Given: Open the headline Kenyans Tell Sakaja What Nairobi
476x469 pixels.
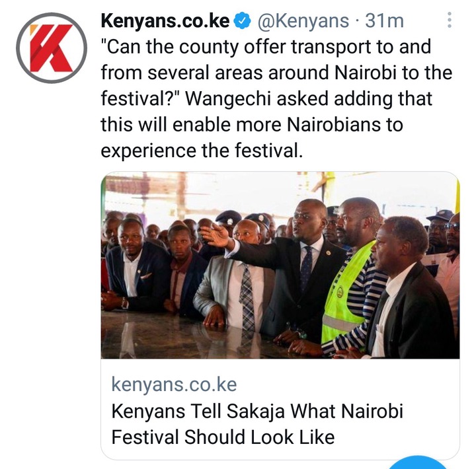Looking at the screenshot, I should (x=257, y=411).
